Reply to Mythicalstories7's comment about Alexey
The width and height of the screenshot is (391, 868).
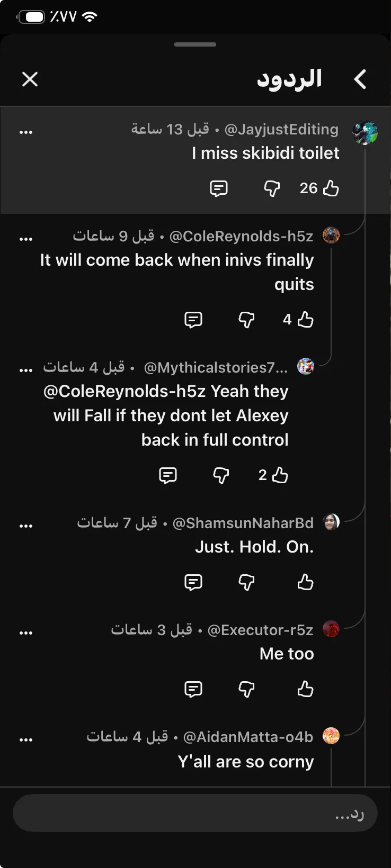(x=168, y=475)
